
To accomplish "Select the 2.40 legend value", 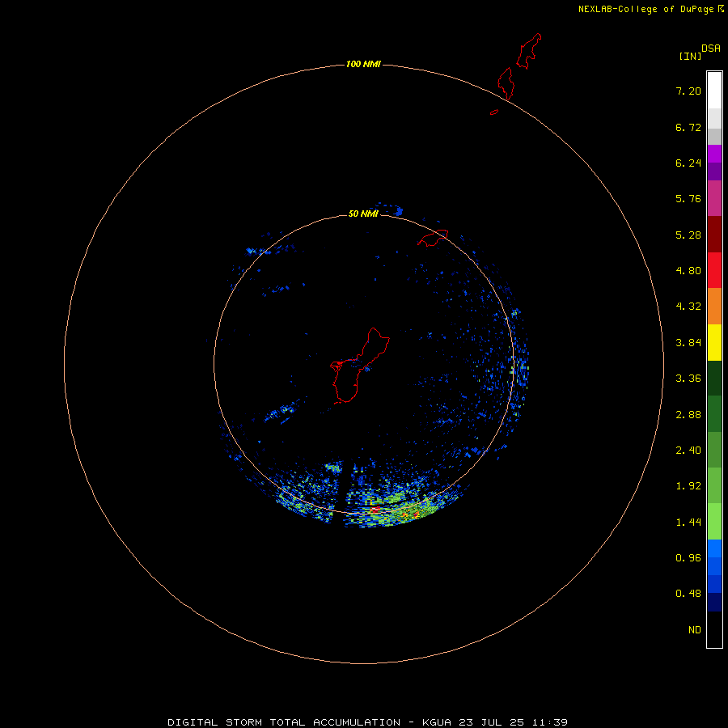I will pos(688,451).
